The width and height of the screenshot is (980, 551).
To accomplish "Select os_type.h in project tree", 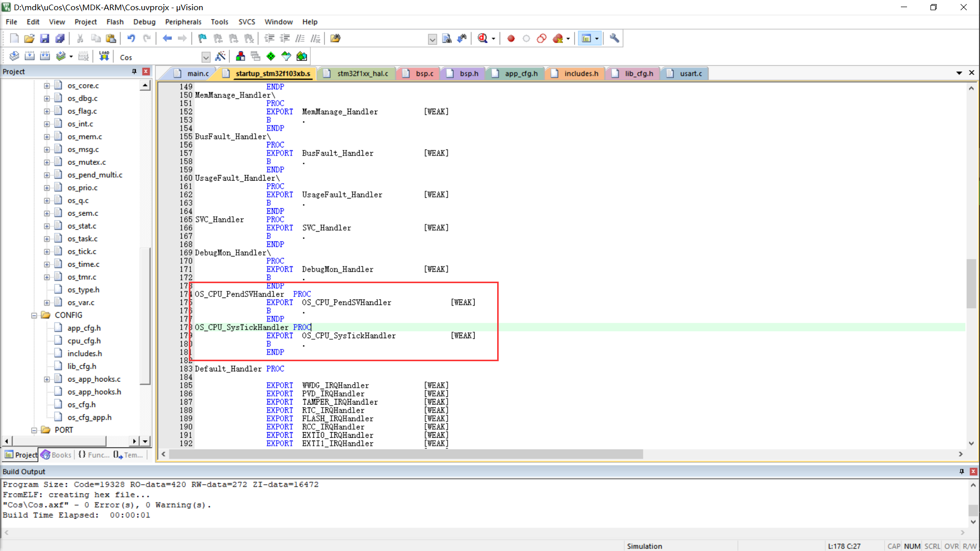I will tap(83, 290).
